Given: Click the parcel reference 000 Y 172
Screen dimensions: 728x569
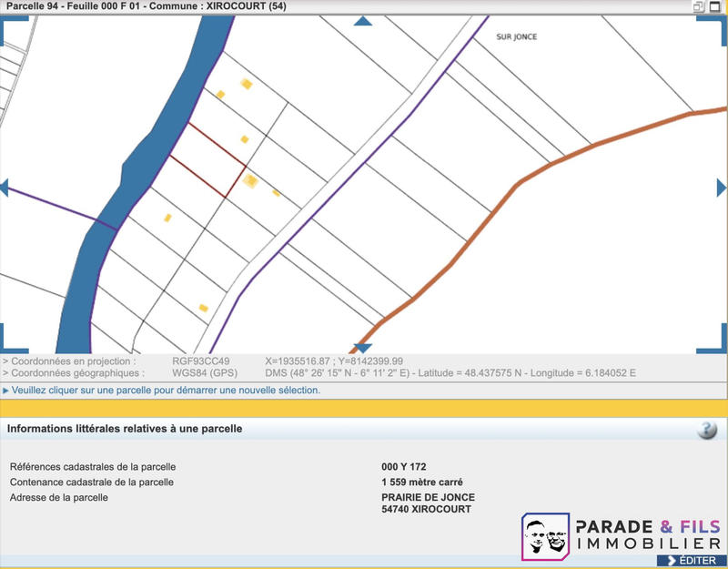Looking at the screenshot, I should 405,466.
